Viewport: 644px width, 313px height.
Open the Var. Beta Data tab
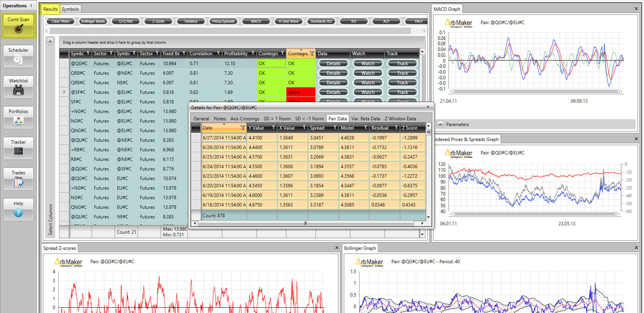[366, 119]
